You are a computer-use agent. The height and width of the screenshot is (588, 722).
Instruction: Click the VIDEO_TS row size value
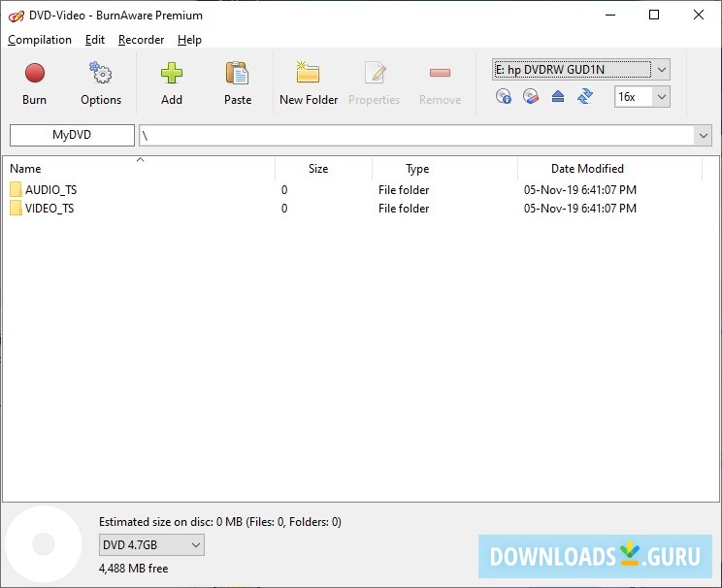(x=284, y=208)
